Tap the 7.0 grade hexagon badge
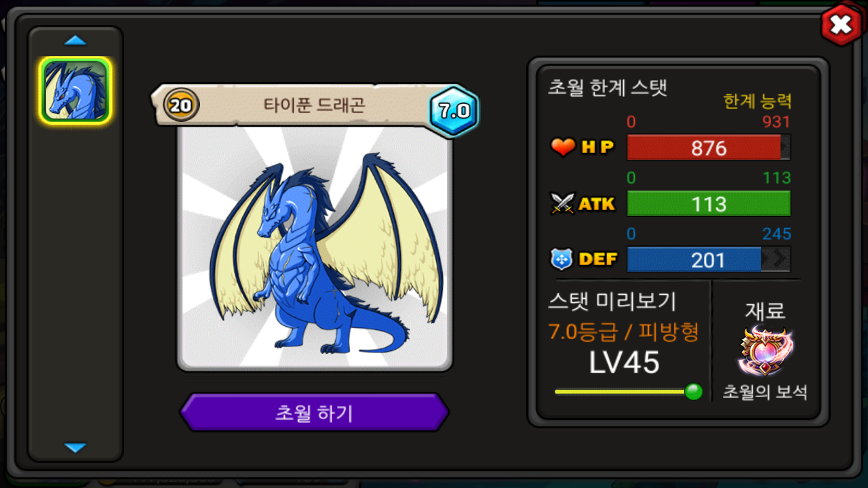The height and width of the screenshot is (488, 868). [454, 112]
